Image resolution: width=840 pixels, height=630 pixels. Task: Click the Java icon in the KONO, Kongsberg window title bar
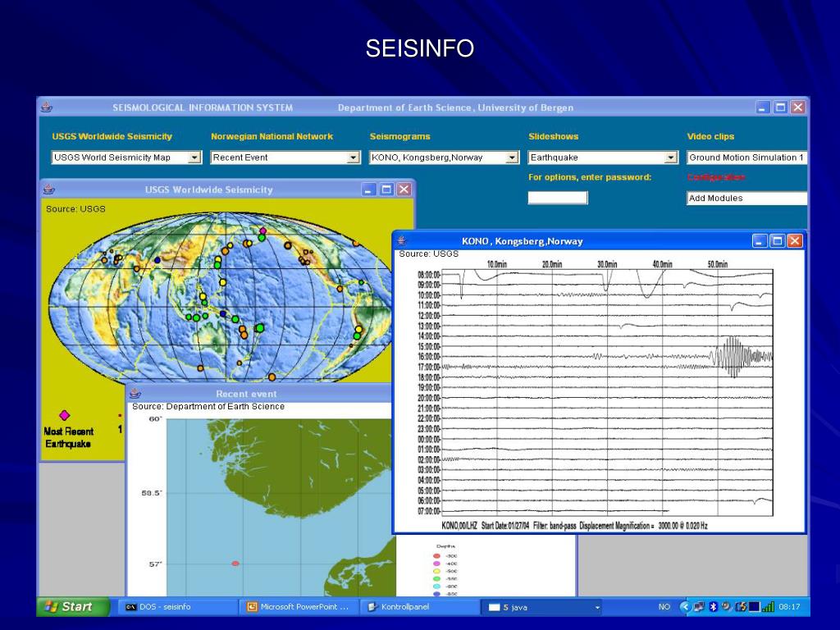tap(402, 241)
